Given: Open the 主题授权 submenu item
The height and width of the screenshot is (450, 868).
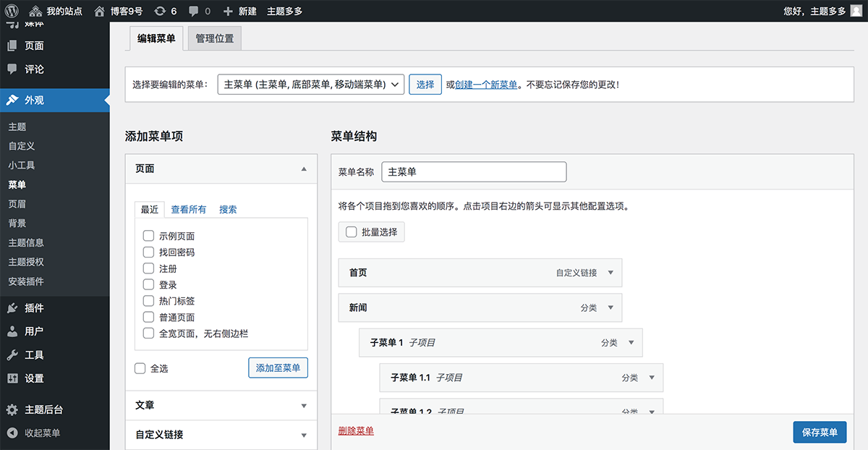Looking at the screenshot, I should tap(26, 262).
